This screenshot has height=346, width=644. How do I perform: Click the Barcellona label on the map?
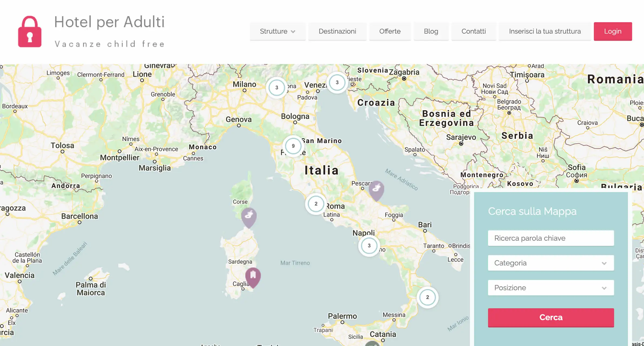tap(79, 216)
